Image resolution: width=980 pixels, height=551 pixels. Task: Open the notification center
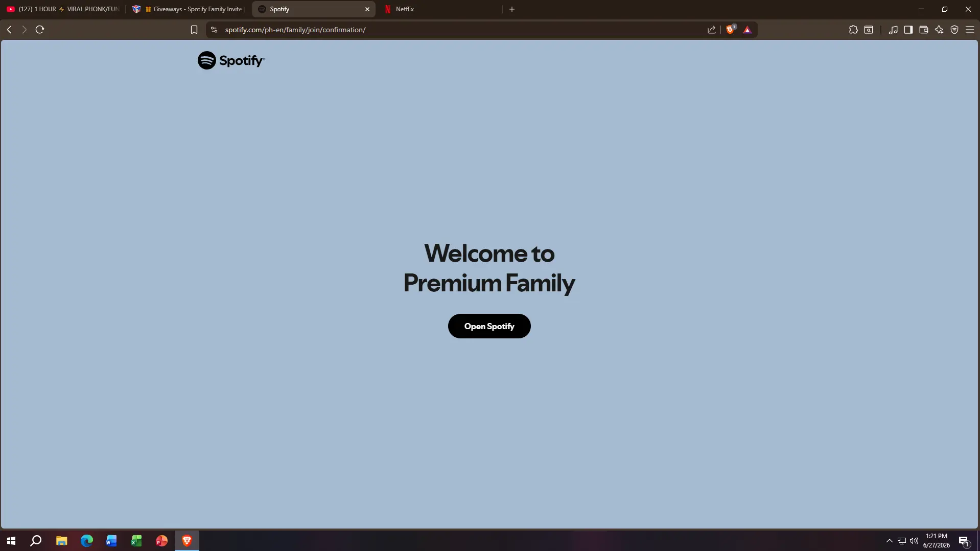tap(964, 541)
